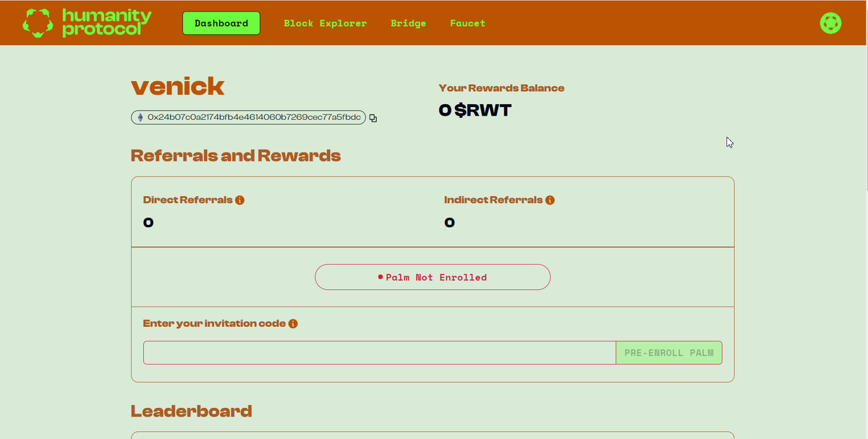Viewport: 868px width, 439px height.
Task: Show info for Indirect Referrals
Action: (550, 200)
